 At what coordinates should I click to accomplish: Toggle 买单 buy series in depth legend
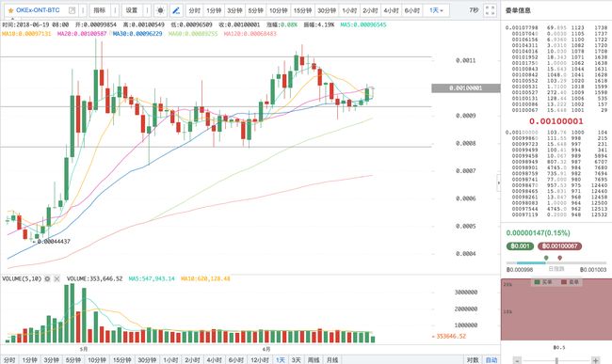pos(543,282)
